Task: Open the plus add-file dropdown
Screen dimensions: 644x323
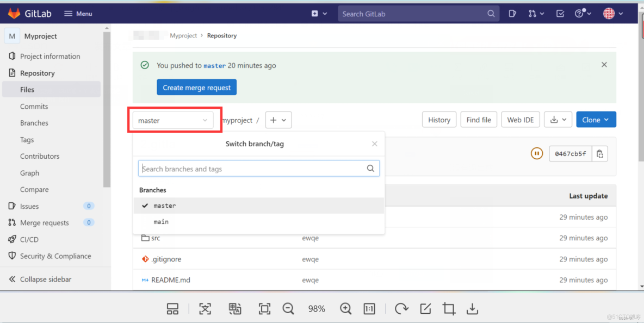Action: pyautogui.click(x=278, y=120)
